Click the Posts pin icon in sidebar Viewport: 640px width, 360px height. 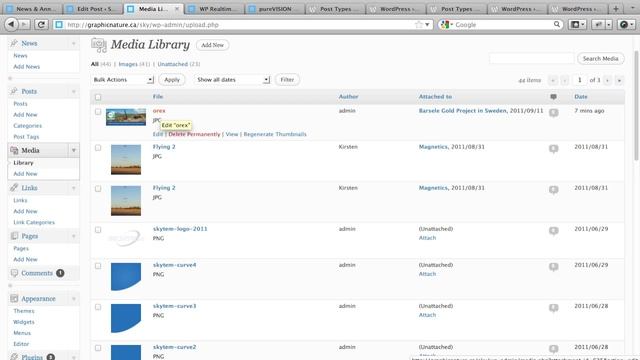coord(14,91)
